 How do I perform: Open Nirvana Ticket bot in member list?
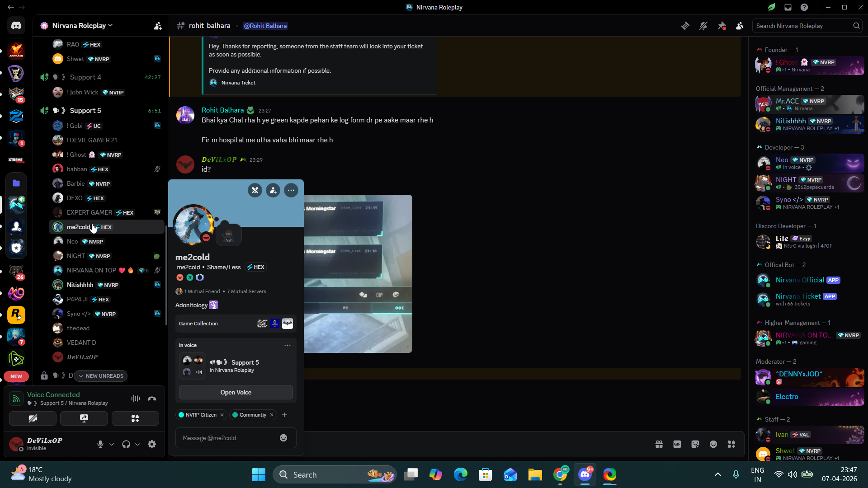[809, 300]
